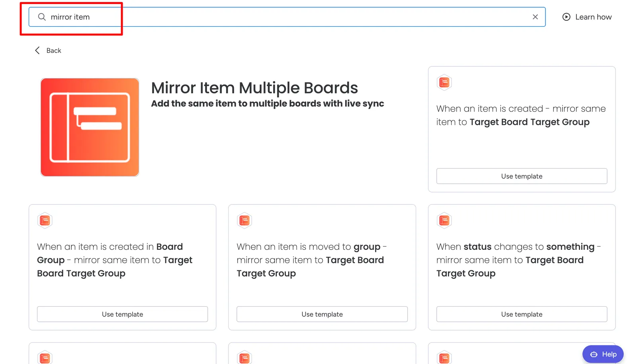Image resolution: width=637 pixels, height=364 pixels.
Task: Use template for 'item is moved to group'
Action: click(x=322, y=314)
